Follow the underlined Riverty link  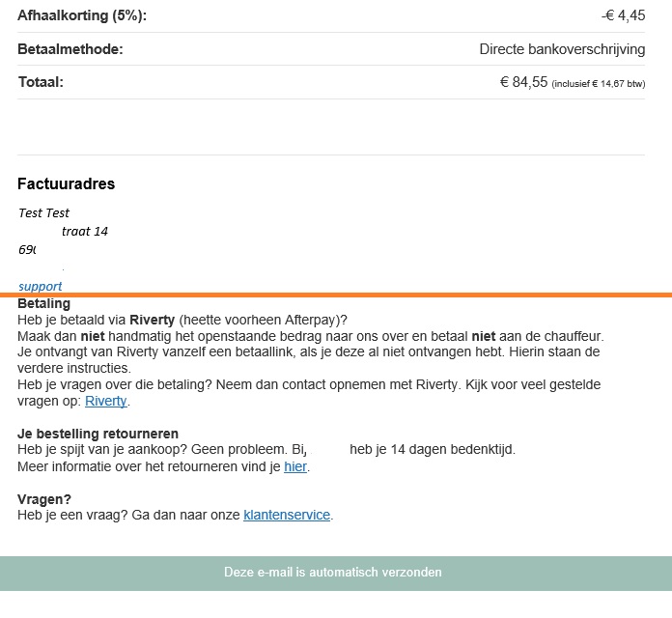point(106,401)
